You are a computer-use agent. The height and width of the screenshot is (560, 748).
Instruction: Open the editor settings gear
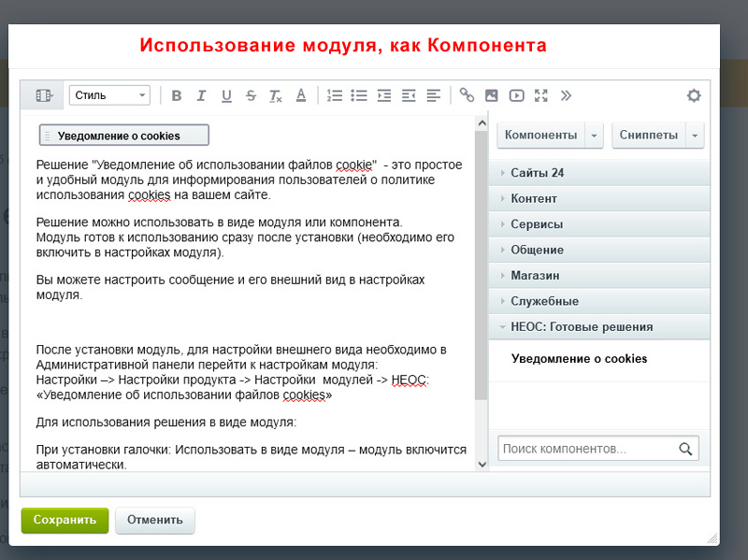coord(694,95)
